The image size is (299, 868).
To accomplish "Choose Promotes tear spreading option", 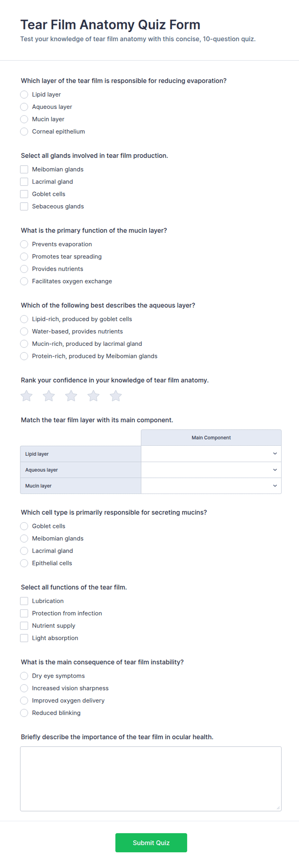I will [x=24, y=257].
